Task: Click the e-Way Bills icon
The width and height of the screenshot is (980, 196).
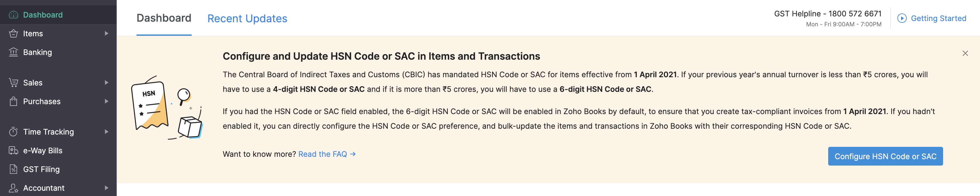Action: pyautogui.click(x=13, y=150)
